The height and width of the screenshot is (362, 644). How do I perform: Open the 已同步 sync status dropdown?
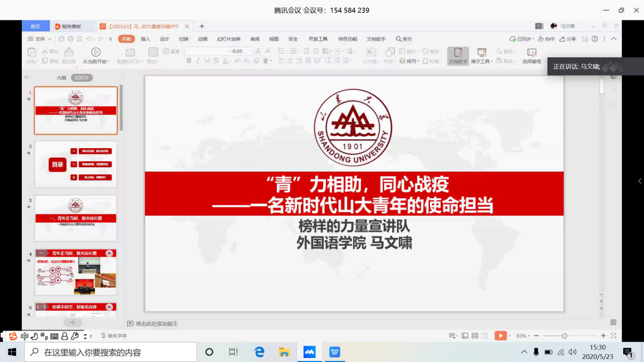click(522, 39)
